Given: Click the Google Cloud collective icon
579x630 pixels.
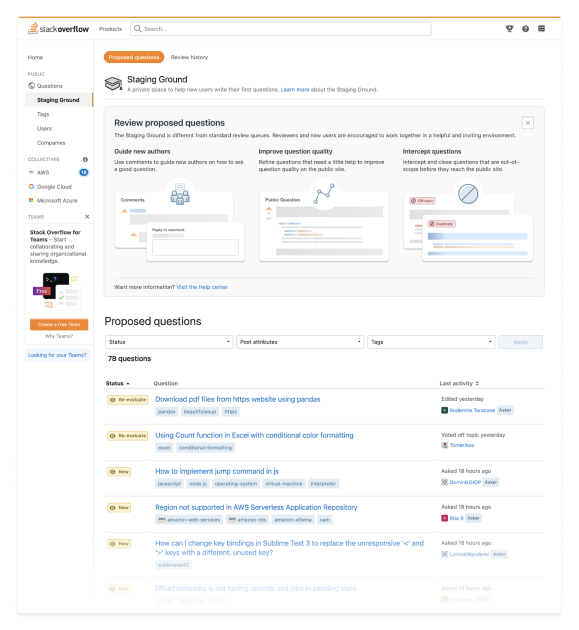Looking at the screenshot, I should (x=31, y=186).
